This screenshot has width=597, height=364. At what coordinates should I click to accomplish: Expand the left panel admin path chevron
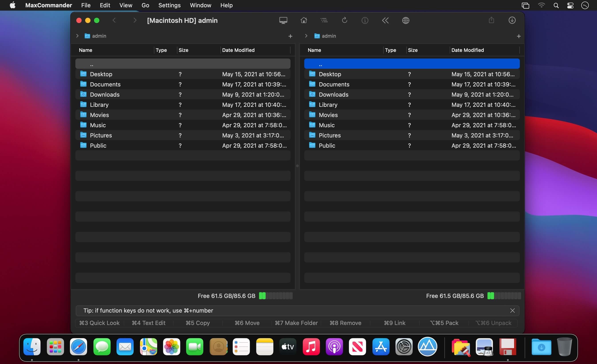point(77,36)
